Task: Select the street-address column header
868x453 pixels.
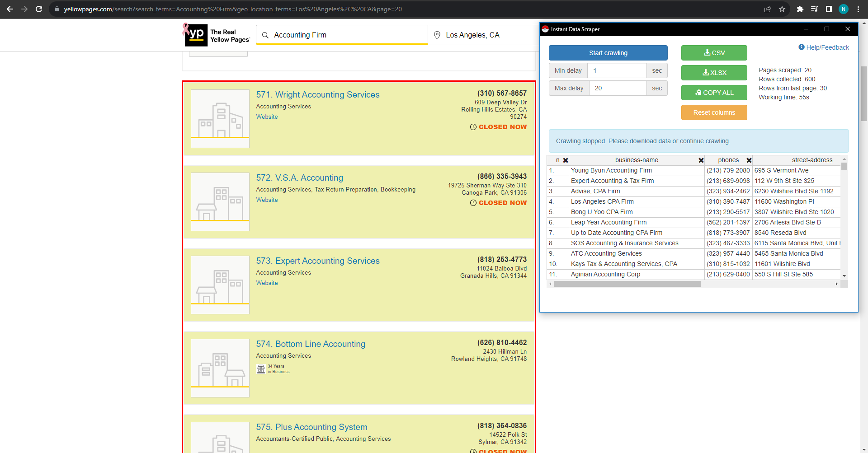Action: pos(812,160)
